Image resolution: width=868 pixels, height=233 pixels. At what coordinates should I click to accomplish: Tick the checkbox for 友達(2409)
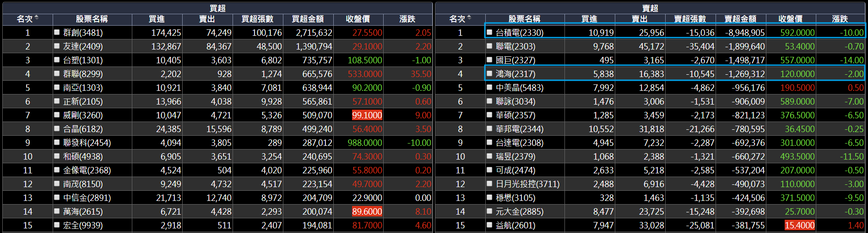click(57, 46)
